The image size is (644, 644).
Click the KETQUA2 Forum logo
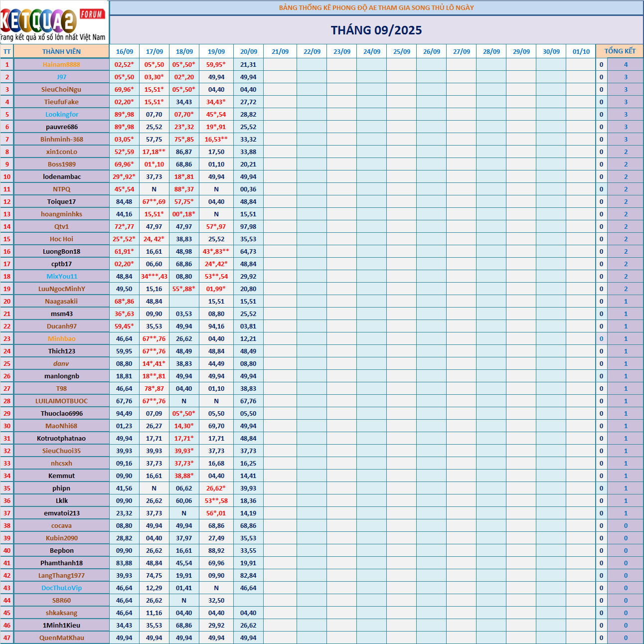(54, 22)
